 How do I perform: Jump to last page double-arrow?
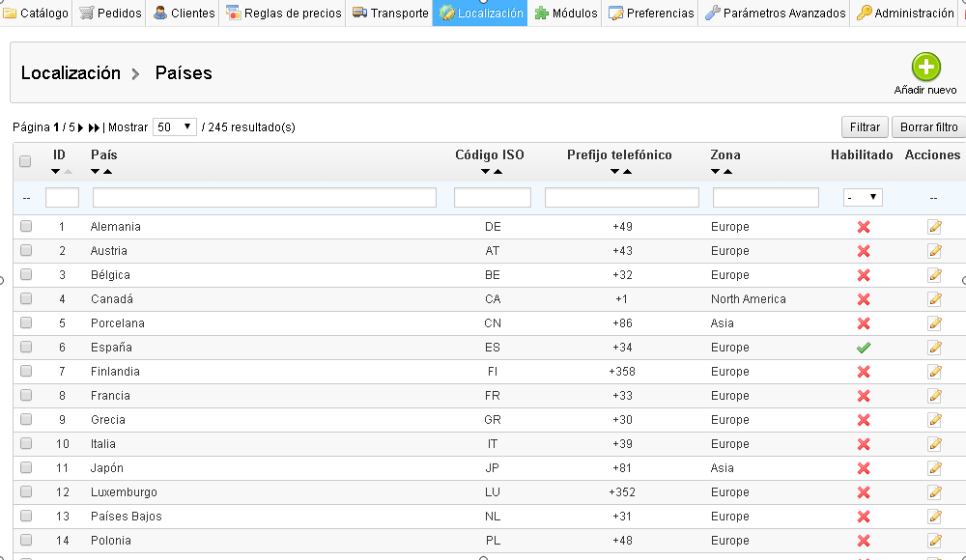(x=94, y=127)
